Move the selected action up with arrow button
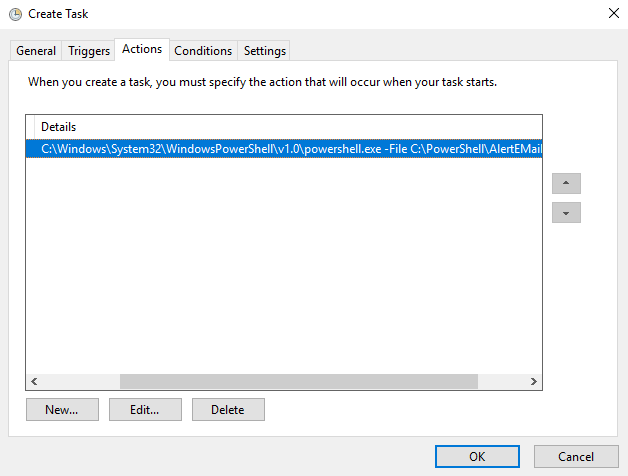This screenshot has height=476, width=628. point(566,184)
